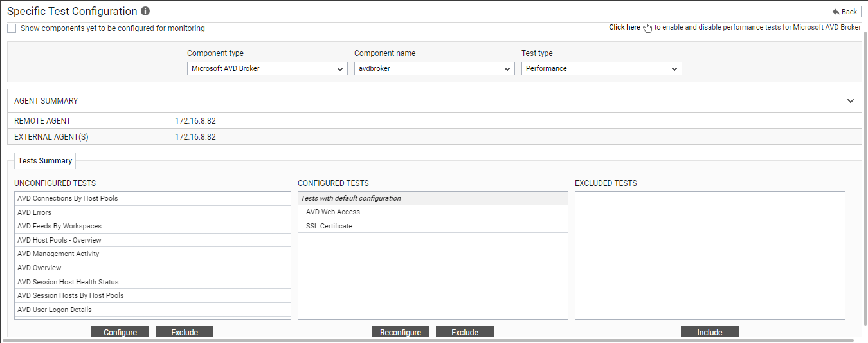Select AVD Session Host Health Status test
Image resolution: width=868 pixels, height=343 pixels.
click(152, 282)
